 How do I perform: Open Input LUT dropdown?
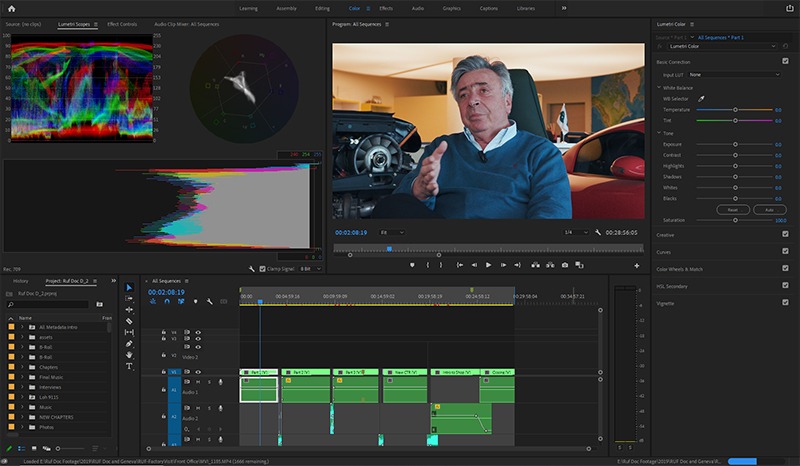(x=735, y=75)
